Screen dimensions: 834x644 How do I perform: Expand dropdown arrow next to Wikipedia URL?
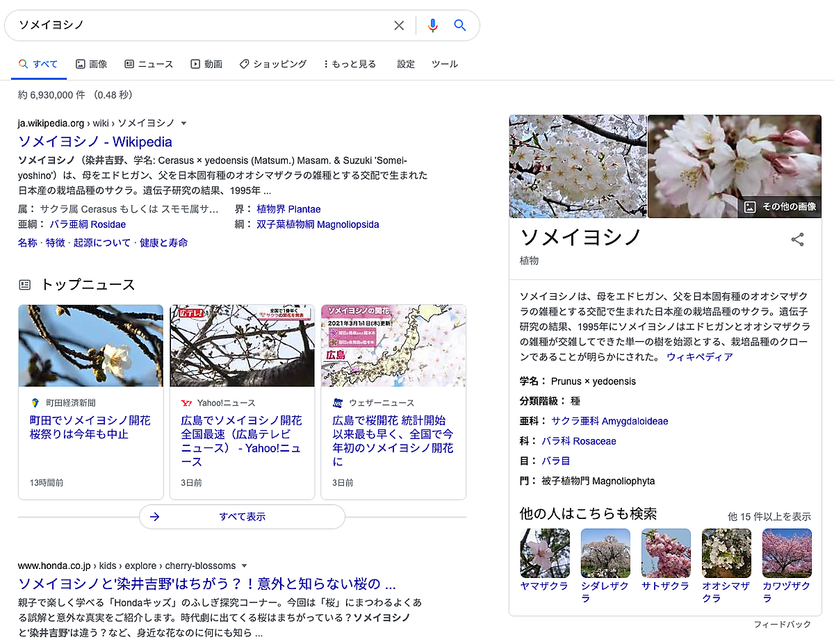click(184, 124)
